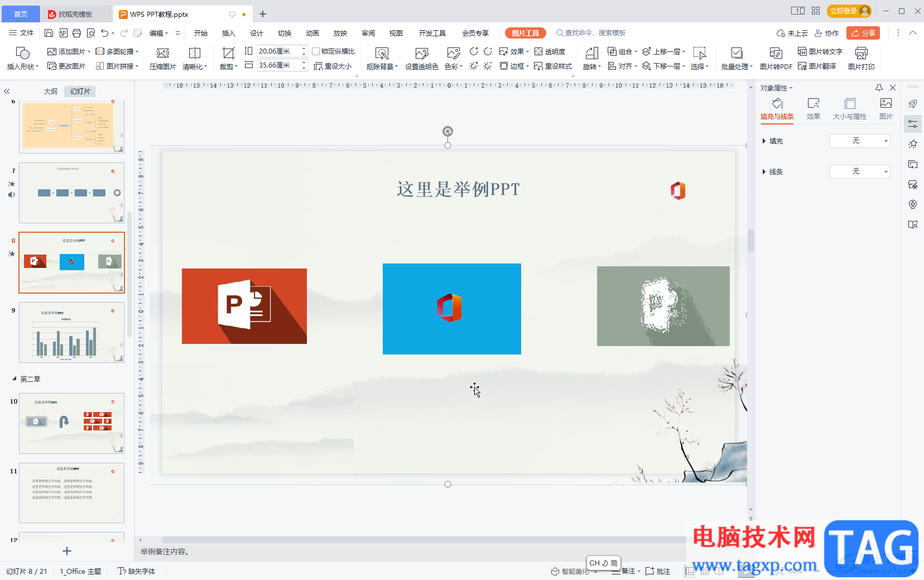Click the Save icon in quick toolbar

49,33
